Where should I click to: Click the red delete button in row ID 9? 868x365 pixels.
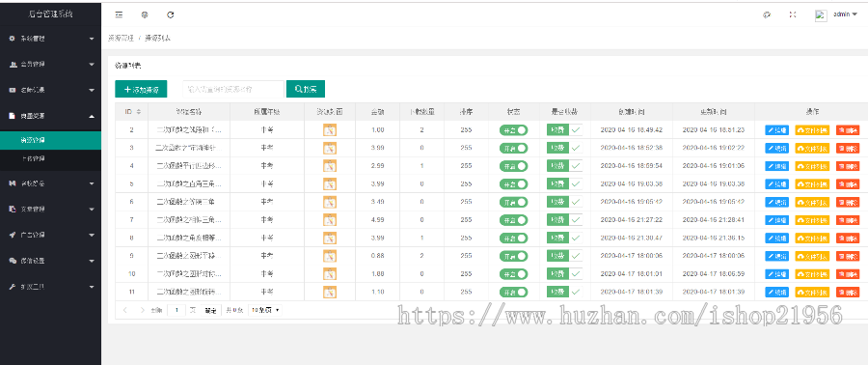[848, 256]
